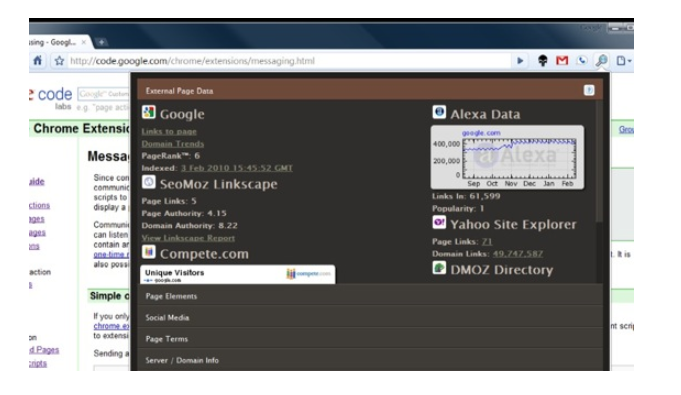Click 'Popularity: 1' text

[458, 209]
